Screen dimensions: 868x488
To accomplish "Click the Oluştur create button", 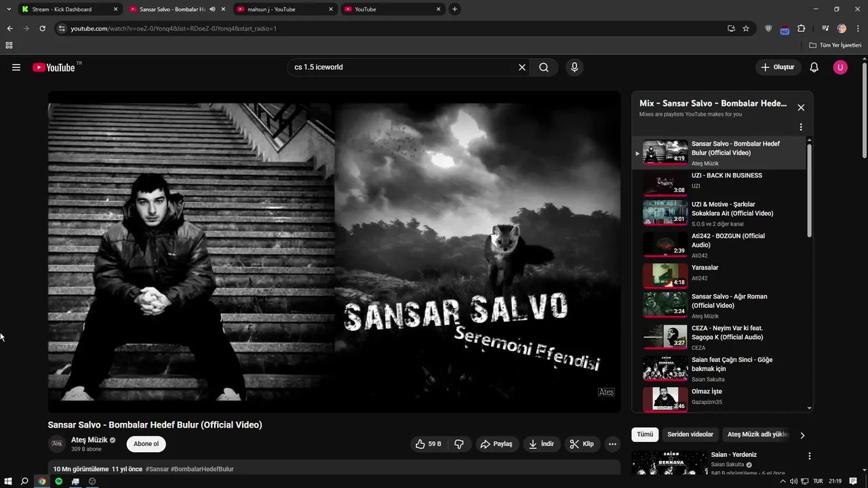I will coord(778,67).
